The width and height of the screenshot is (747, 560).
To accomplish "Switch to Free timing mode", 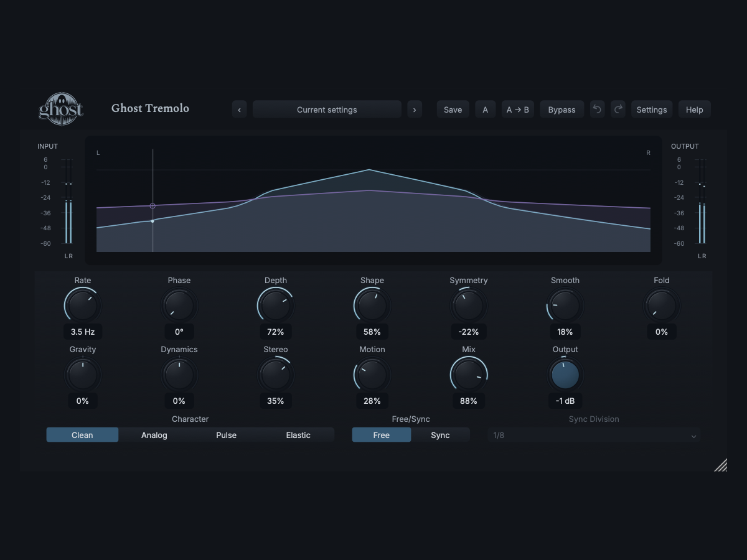I will 382,435.
